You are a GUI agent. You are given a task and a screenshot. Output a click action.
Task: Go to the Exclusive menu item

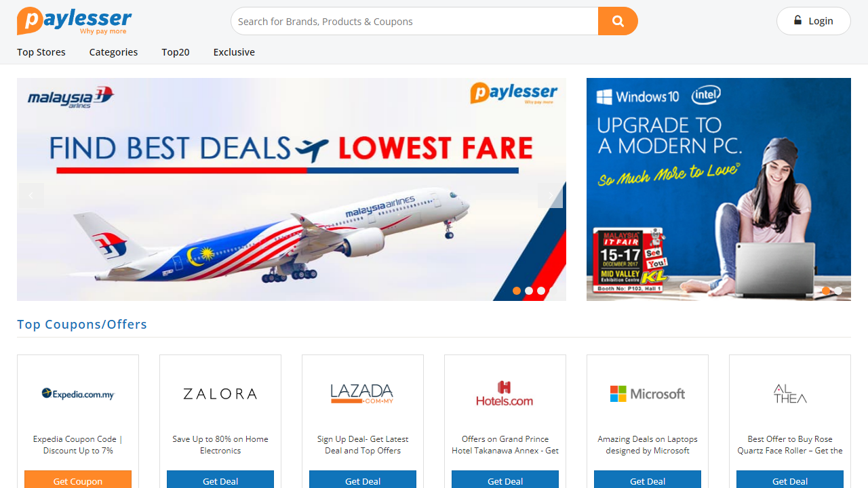click(234, 52)
